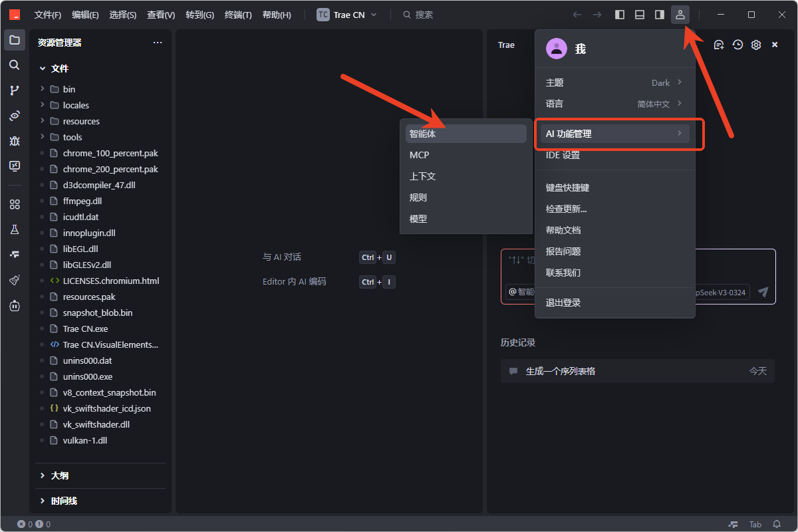Select MCP in the submenu
Viewport: 798px width, 532px height.
[466, 155]
